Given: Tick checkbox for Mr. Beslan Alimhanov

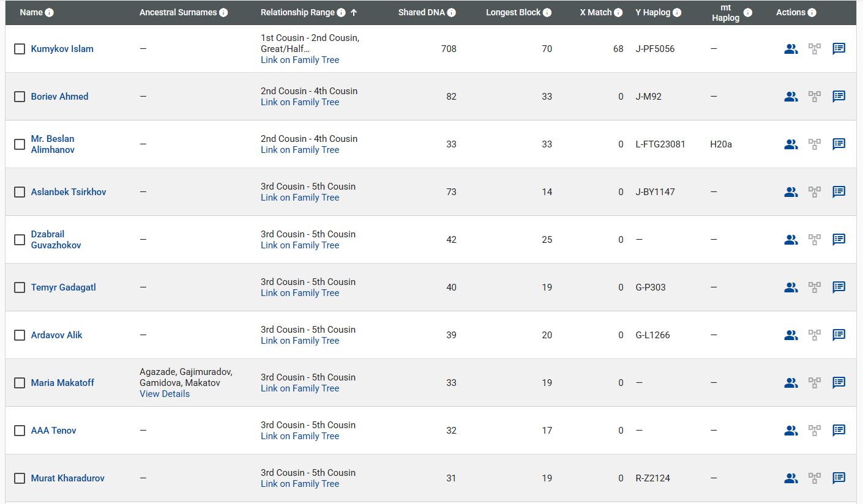Looking at the screenshot, I should click(x=20, y=144).
